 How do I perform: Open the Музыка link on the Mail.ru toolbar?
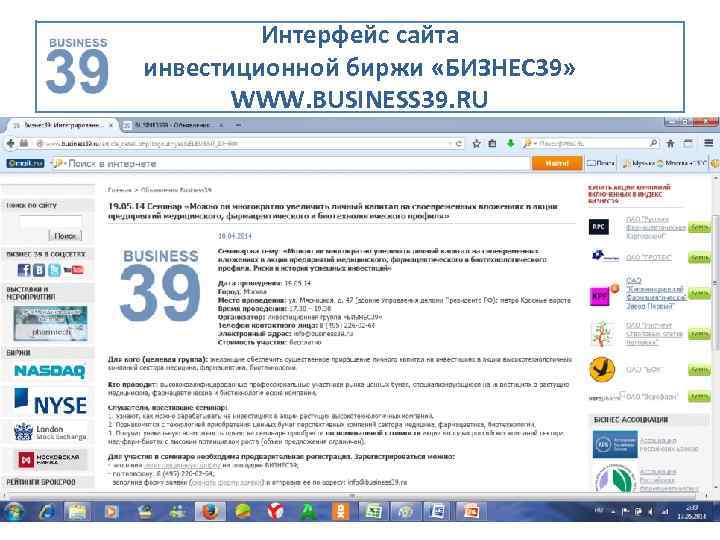[x=639, y=163]
